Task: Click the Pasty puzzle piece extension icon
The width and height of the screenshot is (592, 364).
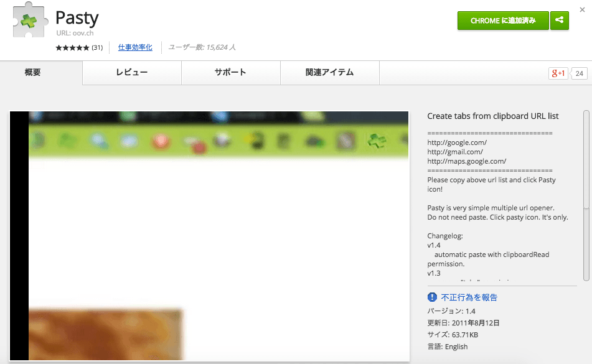Action: click(31, 20)
